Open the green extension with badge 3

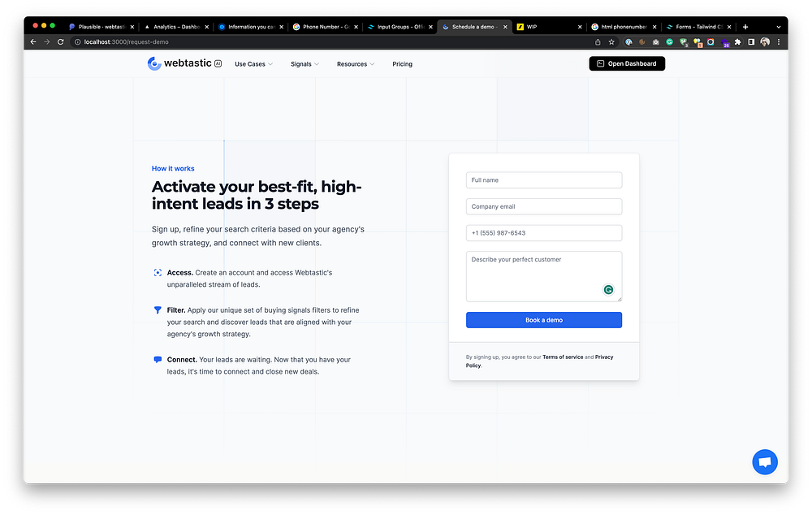click(684, 42)
